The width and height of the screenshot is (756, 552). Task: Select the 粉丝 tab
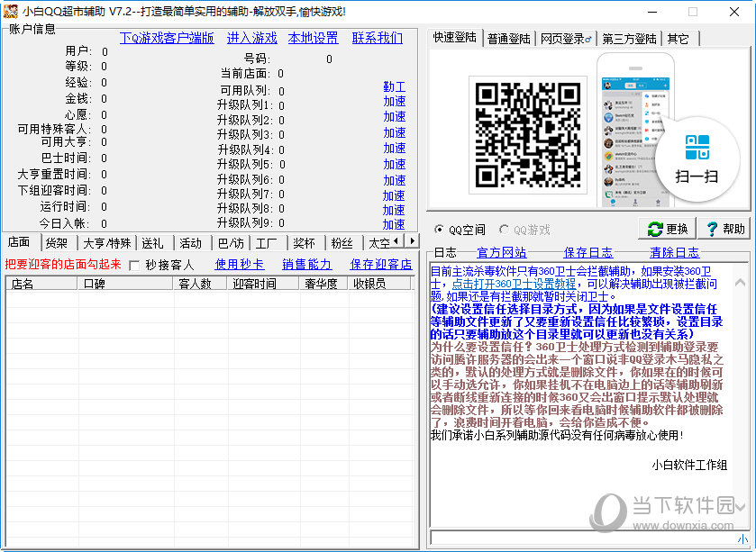(x=342, y=243)
